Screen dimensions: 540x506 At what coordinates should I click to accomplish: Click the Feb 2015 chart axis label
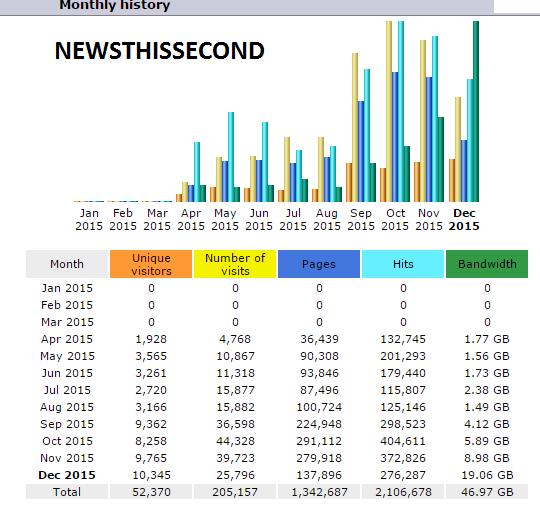[x=123, y=220]
